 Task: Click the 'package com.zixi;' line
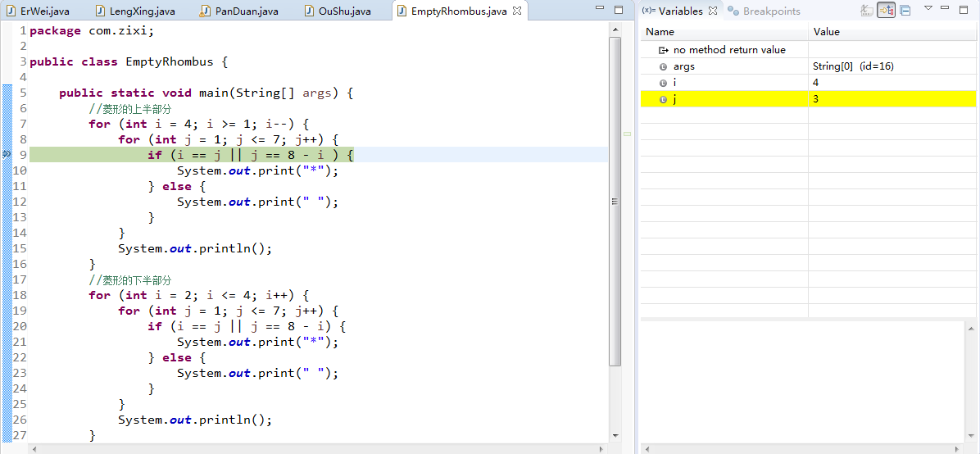(x=91, y=30)
